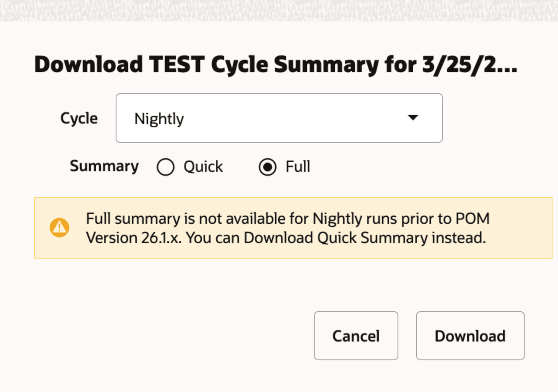
Task: Confirm download of the TEST Cycle Summary
Action: [470, 336]
